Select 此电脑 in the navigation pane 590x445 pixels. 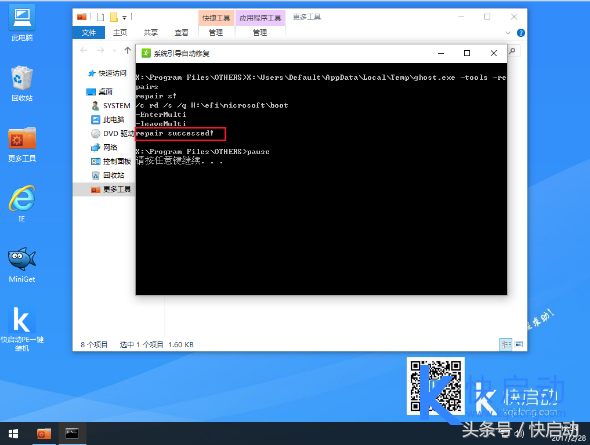click(108, 120)
